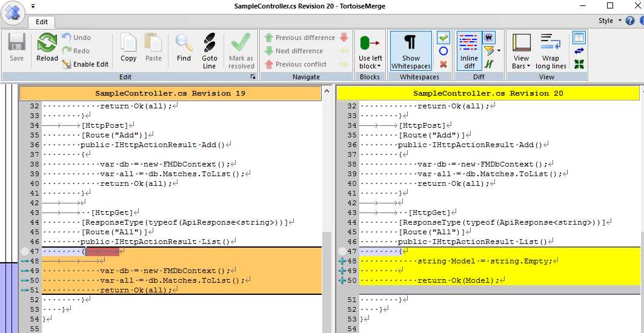Click left line 'var db = new FMDbContext();' on line 49
644x333 pixels.
(165, 271)
